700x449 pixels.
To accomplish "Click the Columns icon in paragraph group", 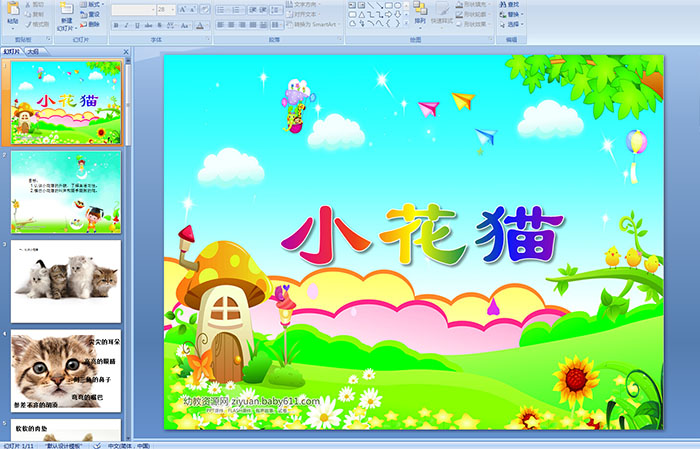I will (x=276, y=25).
